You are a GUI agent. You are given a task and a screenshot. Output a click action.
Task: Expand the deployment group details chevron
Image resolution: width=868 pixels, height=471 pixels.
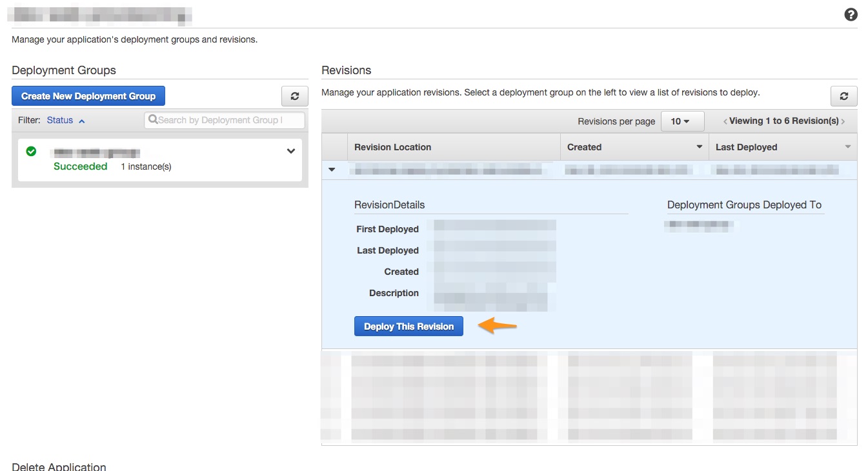290,151
